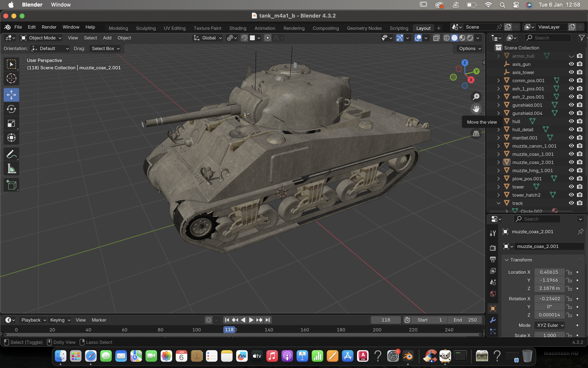Open the viewport Options dropdown
Screen dimensions: 588x368
coord(469,48)
